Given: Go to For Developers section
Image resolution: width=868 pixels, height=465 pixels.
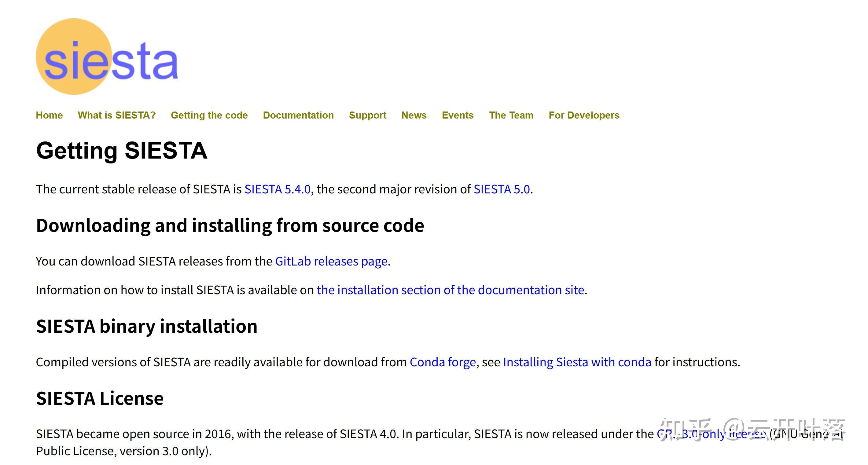Looking at the screenshot, I should coord(584,115).
